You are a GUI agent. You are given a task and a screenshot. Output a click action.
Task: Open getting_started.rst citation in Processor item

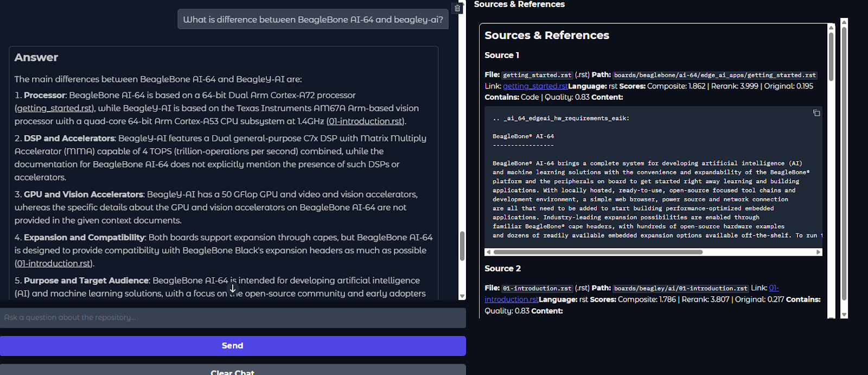pyautogui.click(x=54, y=108)
